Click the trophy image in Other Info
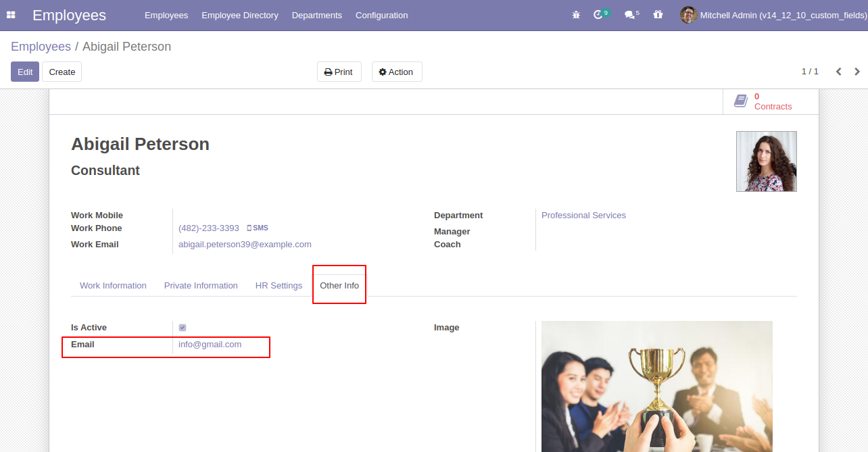The width and height of the screenshot is (868, 452). pyautogui.click(x=657, y=386)
